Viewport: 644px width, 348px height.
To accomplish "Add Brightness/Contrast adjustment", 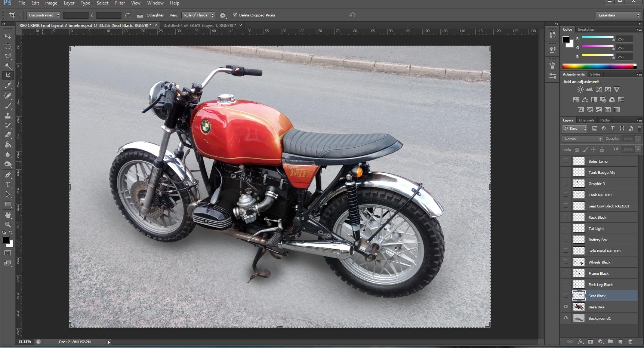I will click(580, 90).
